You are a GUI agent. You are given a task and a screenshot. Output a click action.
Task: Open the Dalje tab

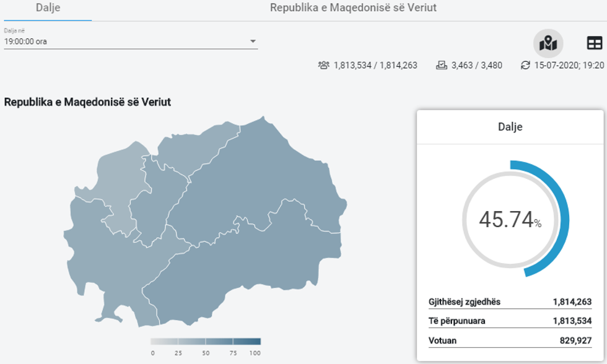tap(48, 8)
